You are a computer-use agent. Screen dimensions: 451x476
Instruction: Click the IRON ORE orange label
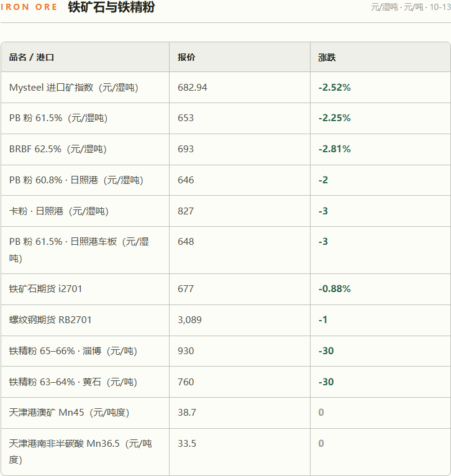point(29,7)
